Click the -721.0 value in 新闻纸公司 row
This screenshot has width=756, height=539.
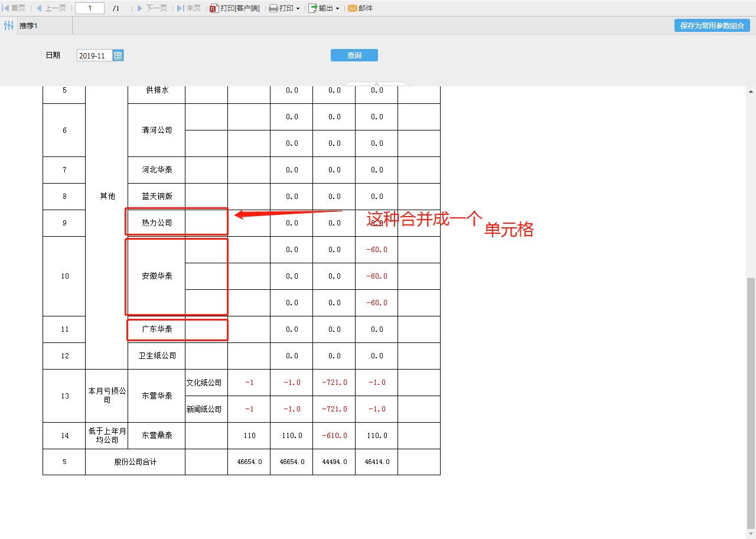coord(334,409)
